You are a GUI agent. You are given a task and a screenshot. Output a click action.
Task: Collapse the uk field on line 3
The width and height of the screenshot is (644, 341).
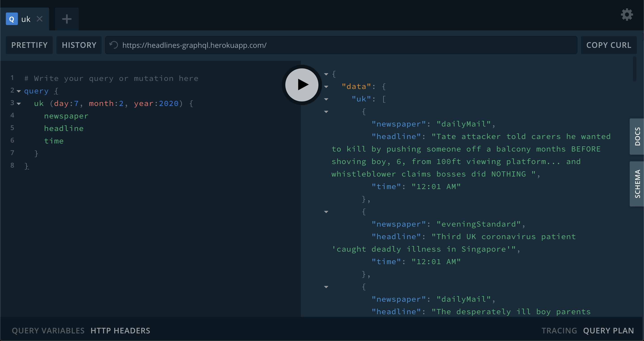point(19,104)
